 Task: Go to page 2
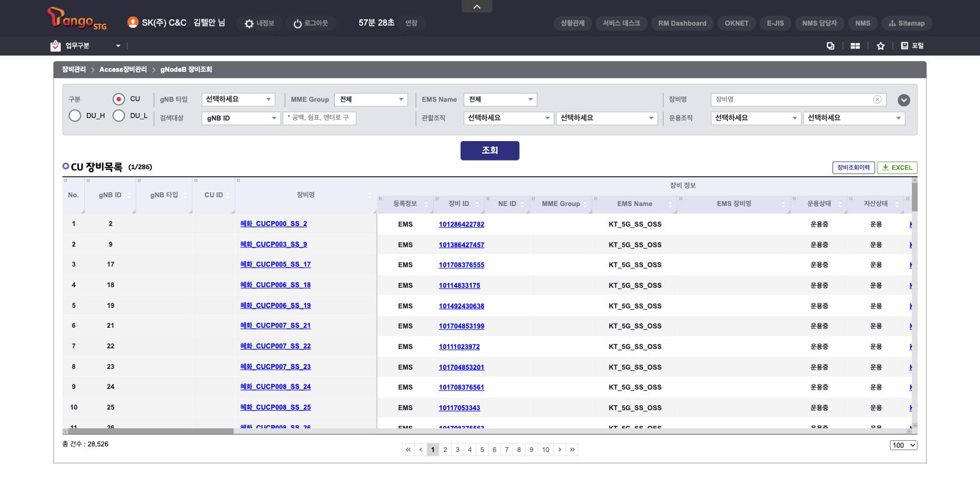tap(445, 450)
